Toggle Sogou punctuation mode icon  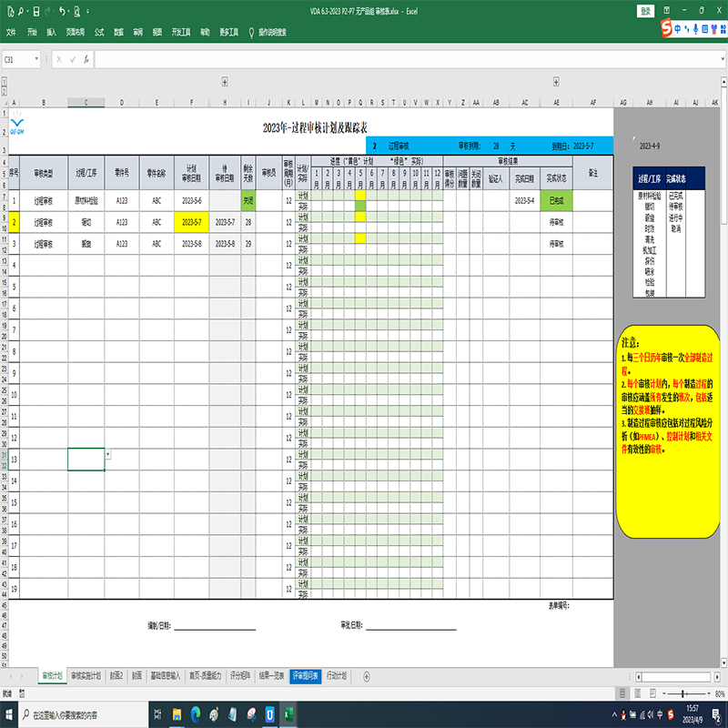point(687,29)
